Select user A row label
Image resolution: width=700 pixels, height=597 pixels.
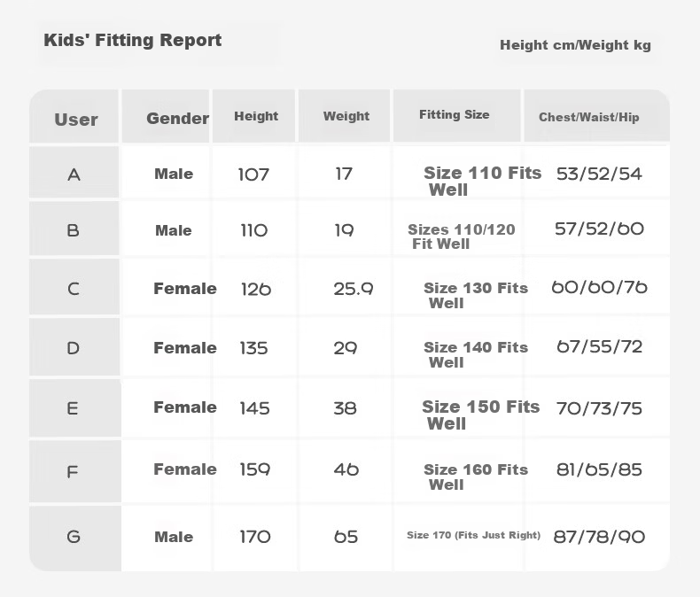tap(74, 174)
